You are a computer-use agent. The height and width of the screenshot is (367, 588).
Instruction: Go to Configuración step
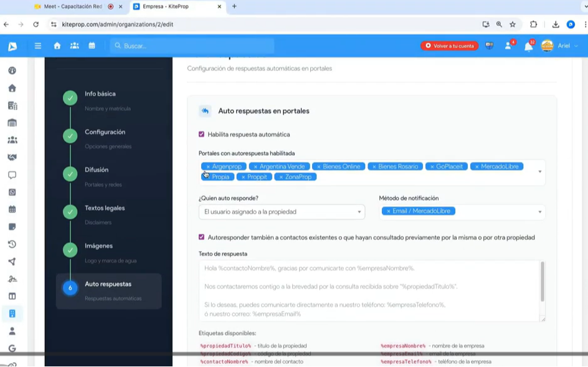[105, 132]
